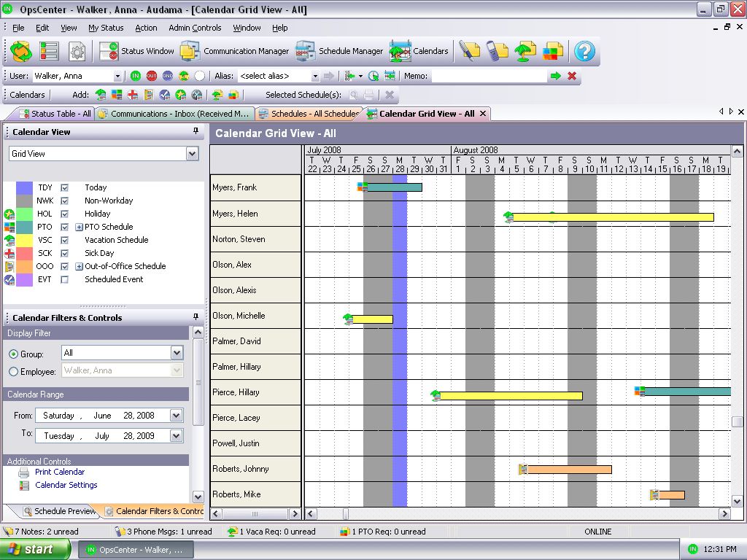Click the pen and note icon
The image size is (747, 560).
click(470, 51)
